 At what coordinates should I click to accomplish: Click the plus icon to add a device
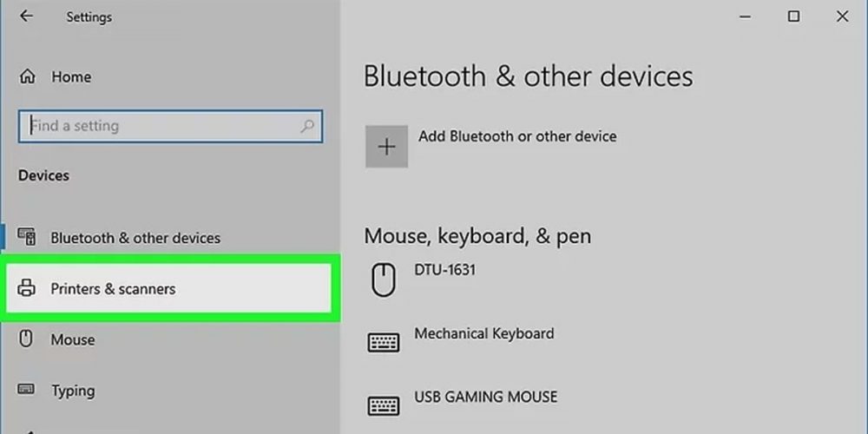point(386,147)
